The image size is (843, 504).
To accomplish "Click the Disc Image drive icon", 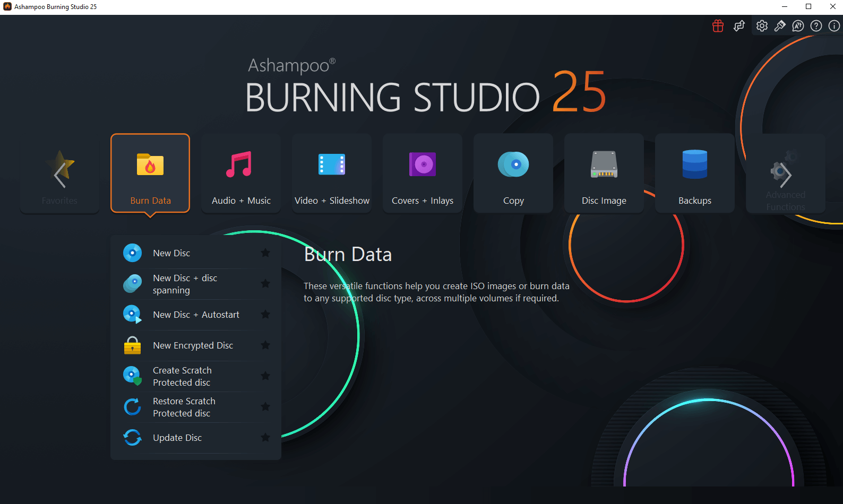I will [604, 164].
